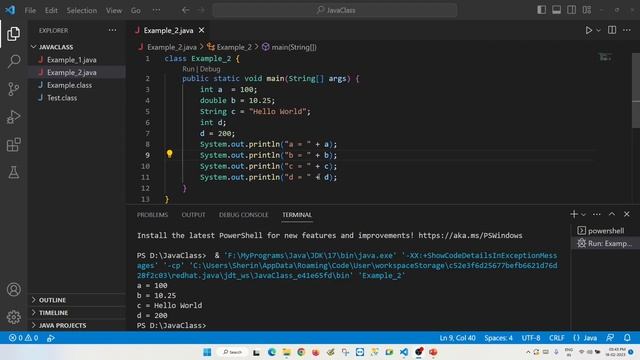Open the Search view in activity bar
640x360 pixels.
(x=13, y=61)
